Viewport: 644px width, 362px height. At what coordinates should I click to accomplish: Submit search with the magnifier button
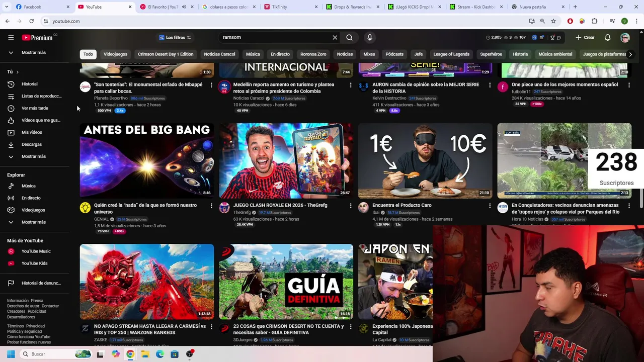coord(349,37)
